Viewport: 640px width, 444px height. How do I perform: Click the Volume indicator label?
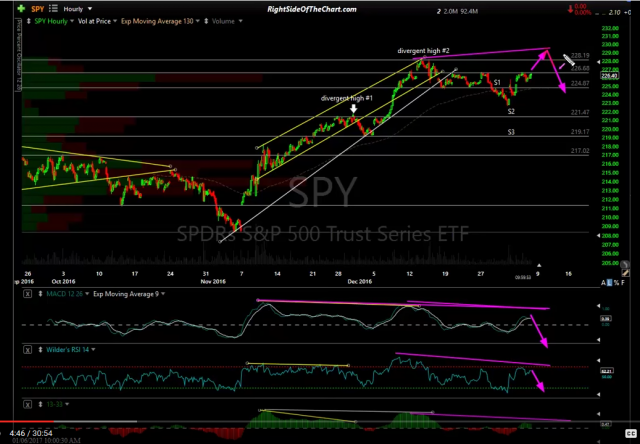(x=223, y=21)
